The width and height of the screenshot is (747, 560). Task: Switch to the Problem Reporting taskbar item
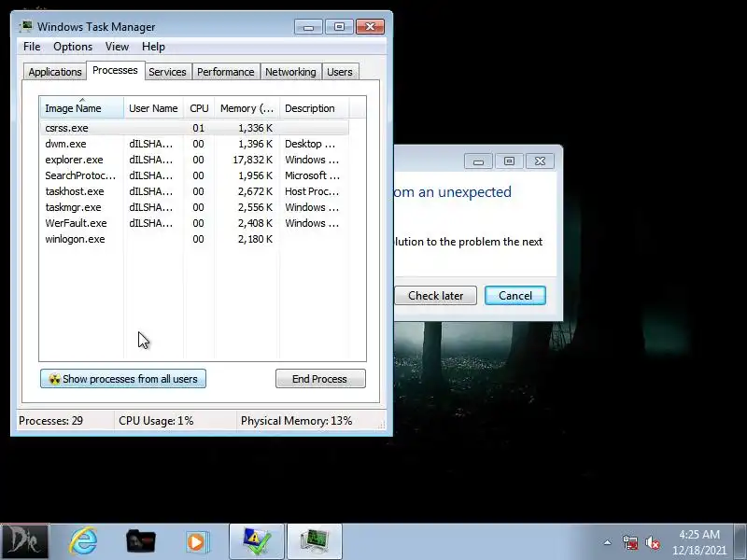256,541
